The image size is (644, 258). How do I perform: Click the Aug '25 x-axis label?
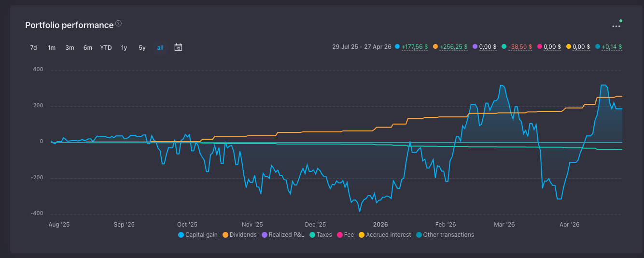coord(59,225)
